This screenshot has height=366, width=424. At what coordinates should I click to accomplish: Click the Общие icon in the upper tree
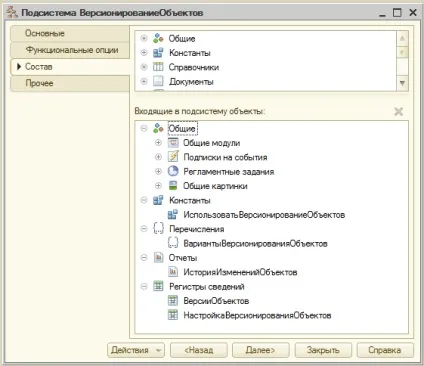[158, 38]
